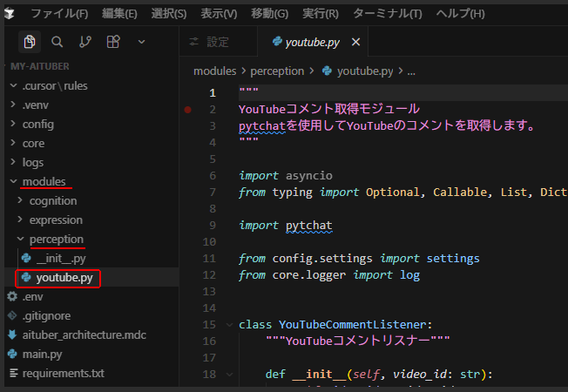Show more views chevron in activity bar
The height and width of the screenshot is (392, 568).
(x=141, y=42)
